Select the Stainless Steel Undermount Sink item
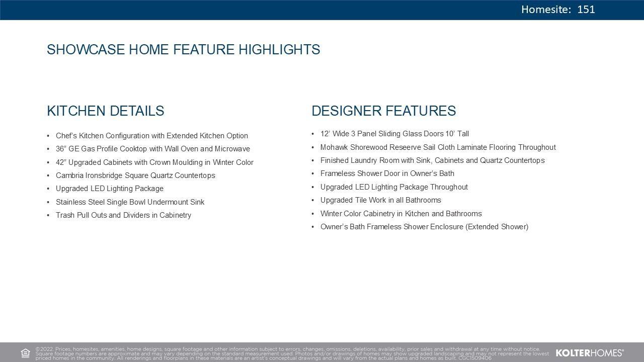644x362 pixels. tap(130, 202)
